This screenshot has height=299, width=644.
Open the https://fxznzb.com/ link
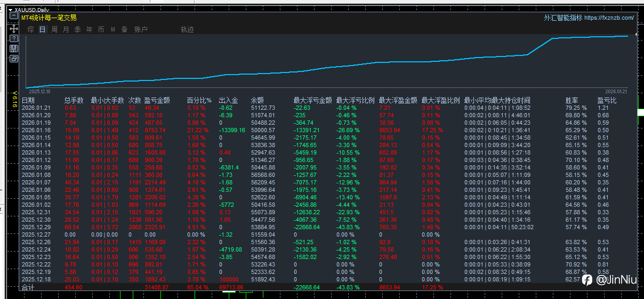point(609,18)
